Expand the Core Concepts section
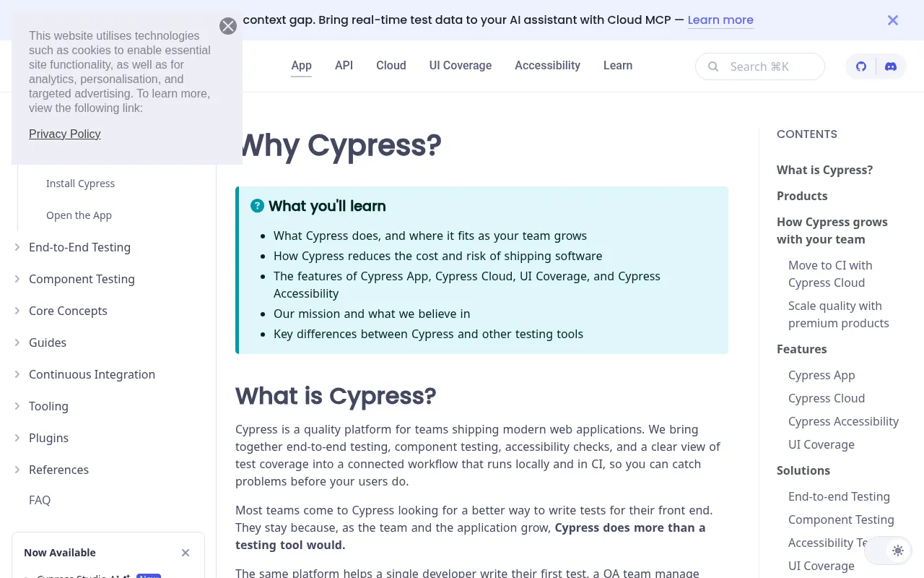The height and width of the screenshot is (578, 924). tap(17, 311)
